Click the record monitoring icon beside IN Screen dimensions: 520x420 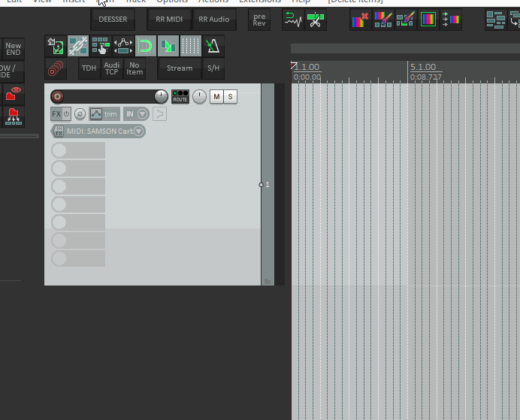[x=159, y=114]
